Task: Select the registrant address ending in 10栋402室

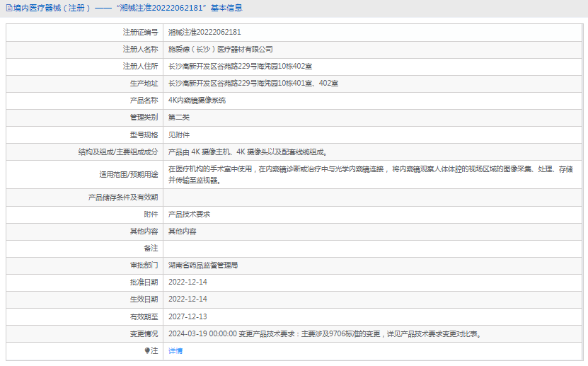Action: click(240, 67)
